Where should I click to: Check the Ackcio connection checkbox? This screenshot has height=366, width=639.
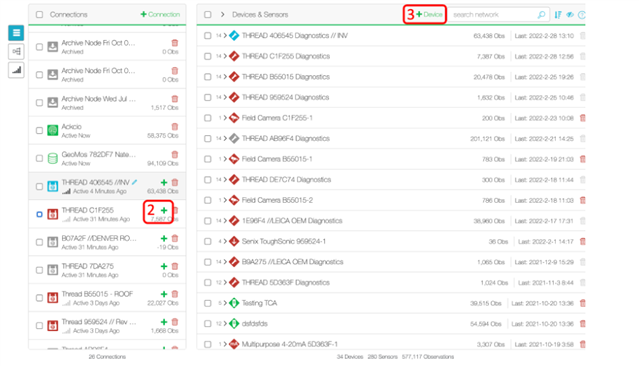[x=40, y=130]
